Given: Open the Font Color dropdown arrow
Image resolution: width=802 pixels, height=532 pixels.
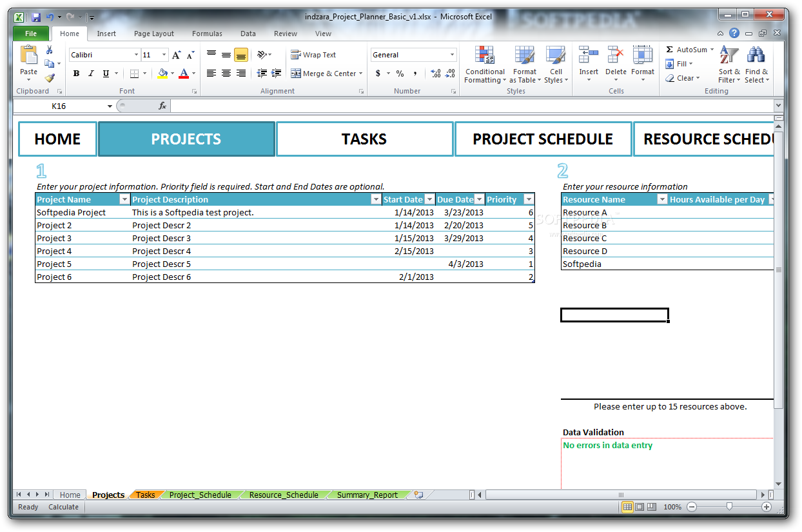Looking at the screenshot, I should [x=194, y=74].
